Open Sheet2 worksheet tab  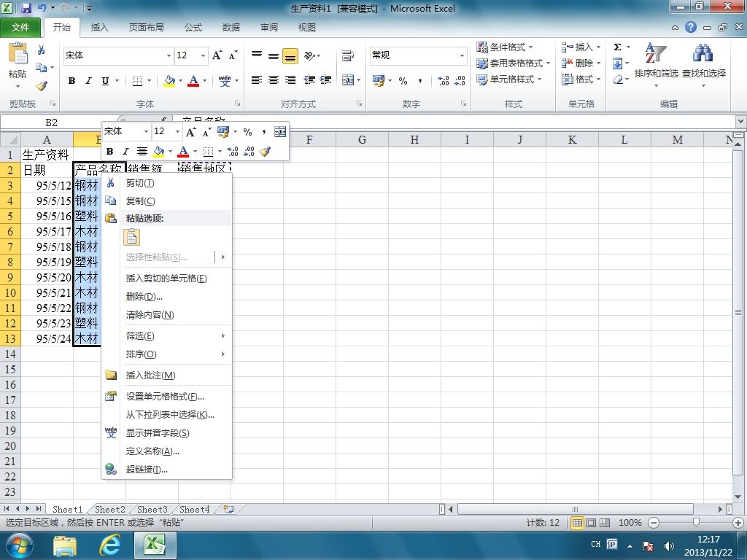(x=109, y=509)
